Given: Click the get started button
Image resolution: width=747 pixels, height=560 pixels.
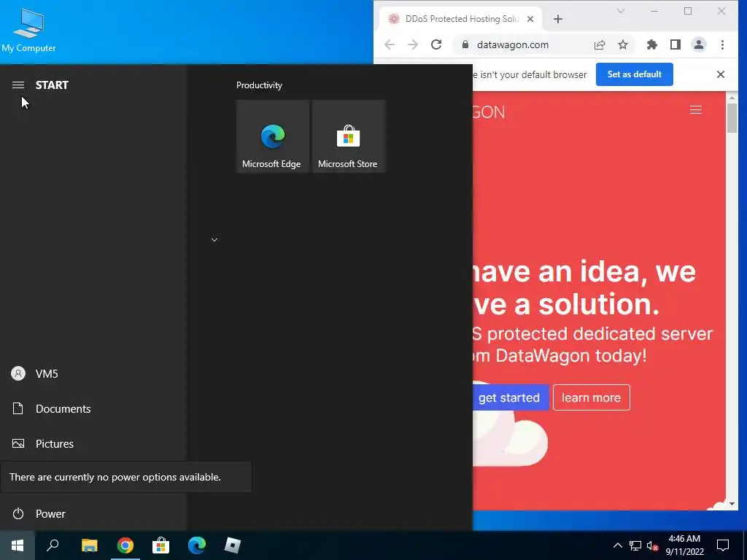Looking at the screenshot, I should click(511, 397).
